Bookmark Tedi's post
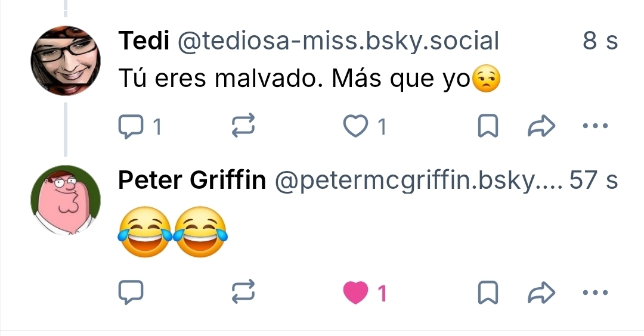Screen dimensions: 644x336 [x=488, y=126]
